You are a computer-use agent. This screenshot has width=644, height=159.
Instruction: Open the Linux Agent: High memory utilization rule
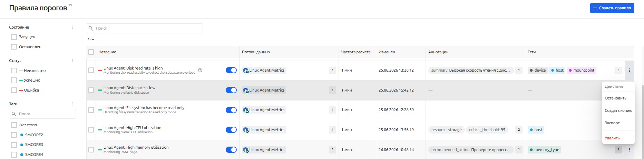136,147
